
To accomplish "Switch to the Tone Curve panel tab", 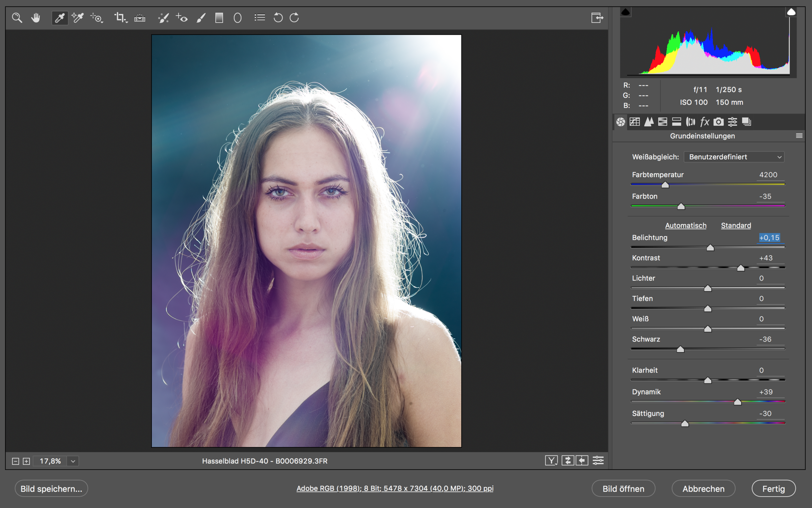I will tap(635, 122).
